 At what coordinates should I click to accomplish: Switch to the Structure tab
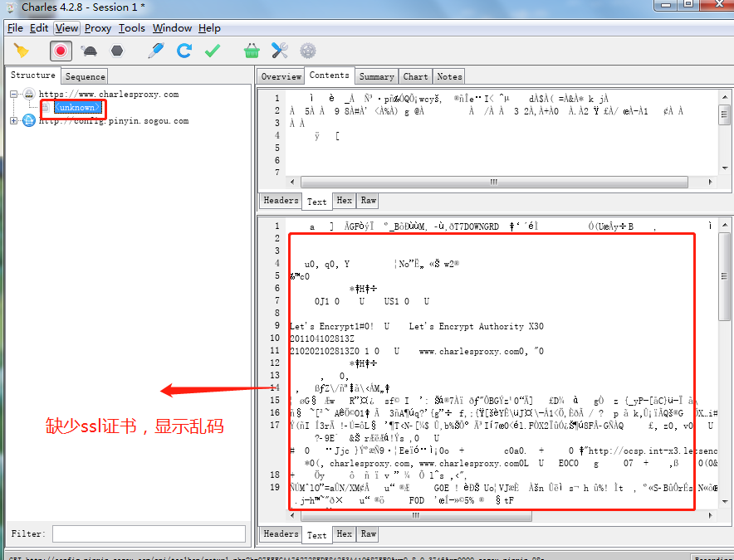tap(32, 75)
